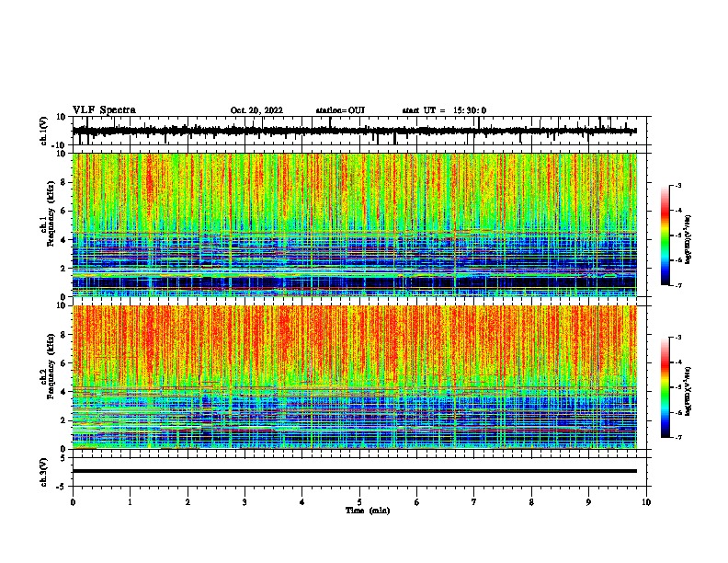Click the '6' kHz tick on ch.2 frequency axis
The image size is (728, 563).
[63, 362]
